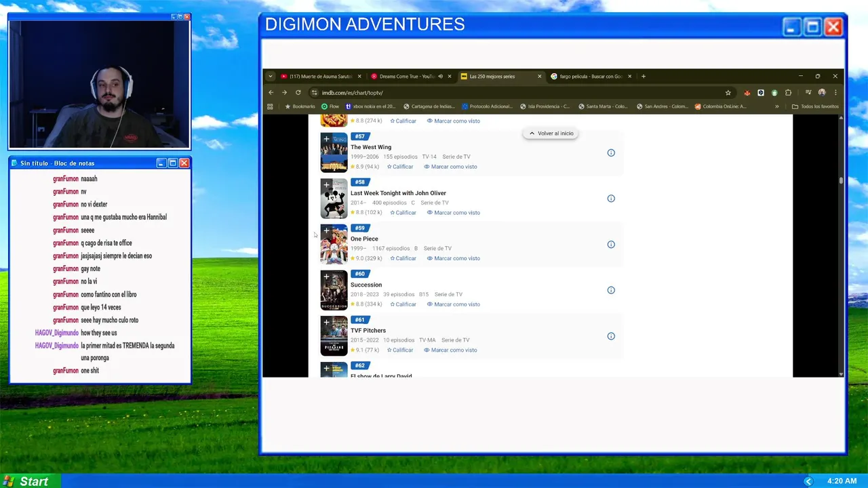Click the taskbar tray expand arrow
868x488 pixels.
pyautogui.click(x=808, y=481)
